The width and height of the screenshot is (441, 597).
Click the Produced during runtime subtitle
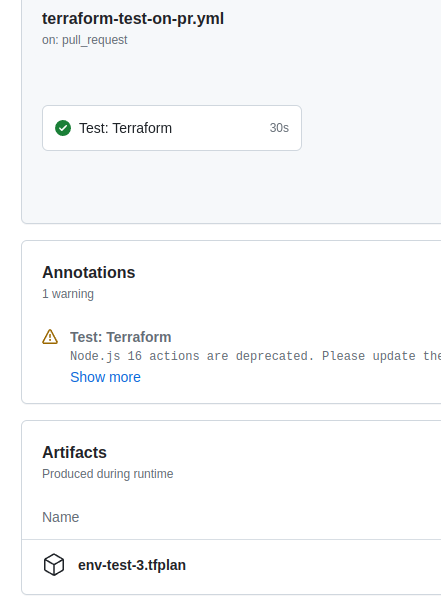[108, 474]
